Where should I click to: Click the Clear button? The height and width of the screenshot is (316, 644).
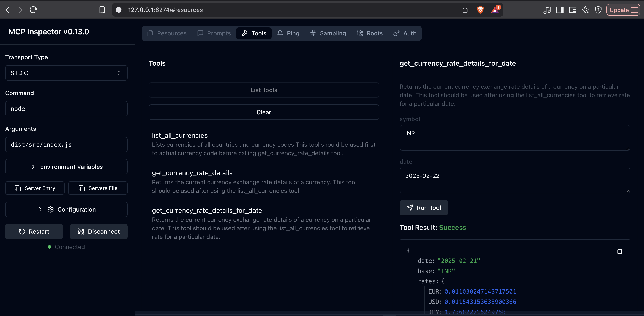(x=264, y=112)
